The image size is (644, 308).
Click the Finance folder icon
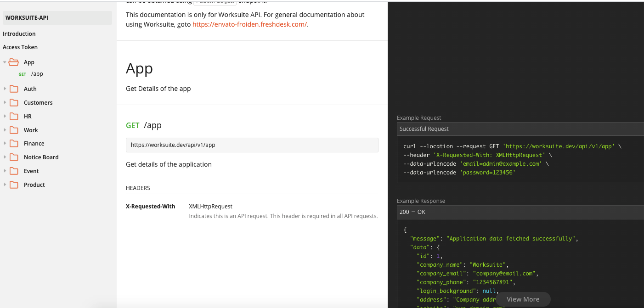[14, 144]
